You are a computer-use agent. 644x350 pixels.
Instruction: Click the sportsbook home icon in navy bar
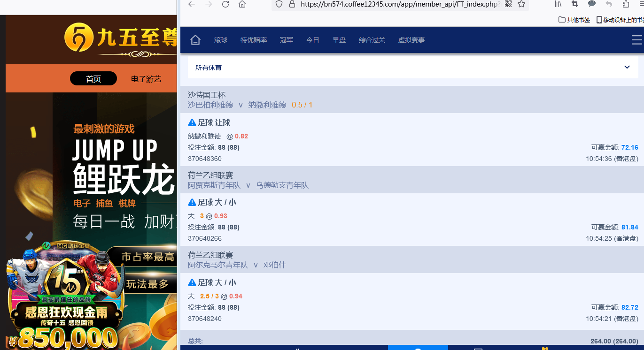click(x=195, y=40)
